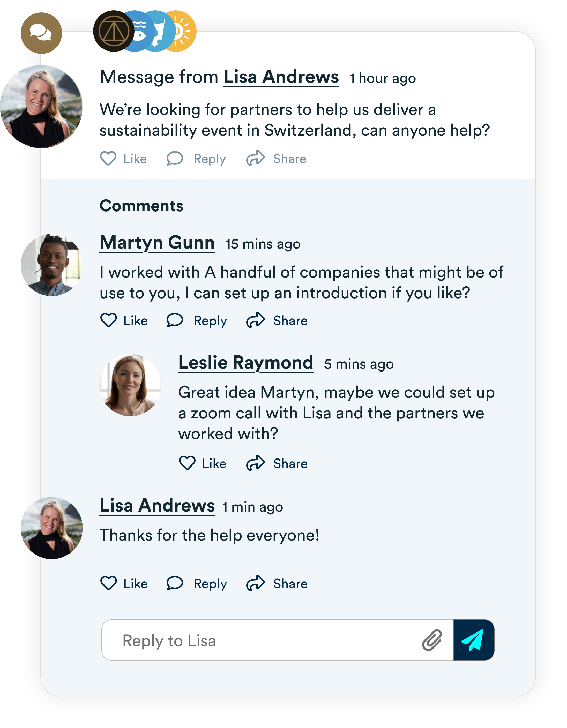Reply to Martyn Gunn's comment
567x728 pixels.
197,321
